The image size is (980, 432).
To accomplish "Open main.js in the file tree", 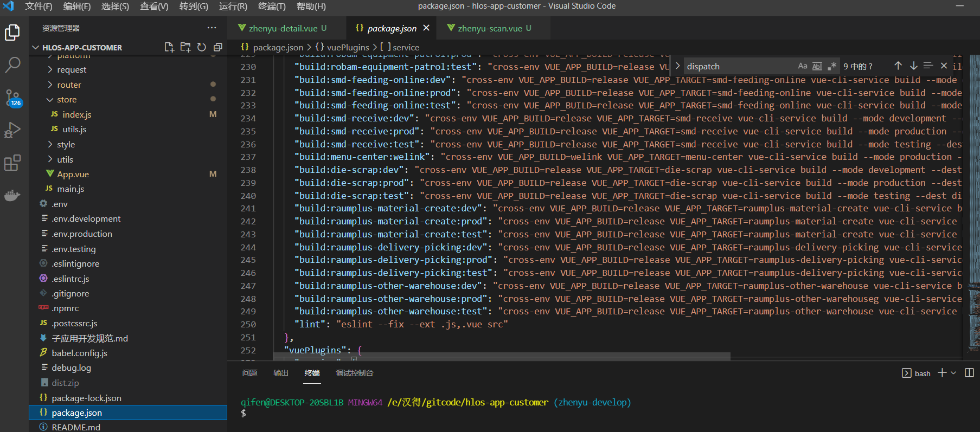I will [x=71, y=189].
